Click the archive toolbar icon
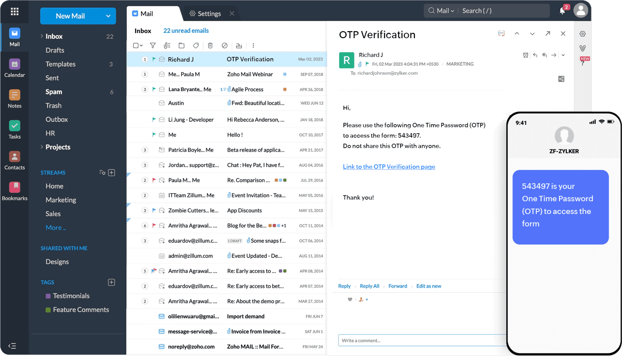Screen dimensions: 622x364 (x=239, y=45)
